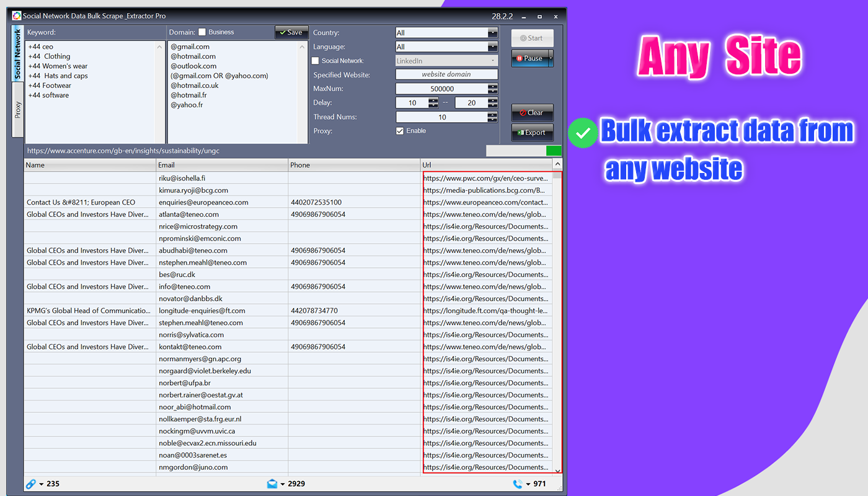Select email norgaard@violet.berkeley.edu

222,371
